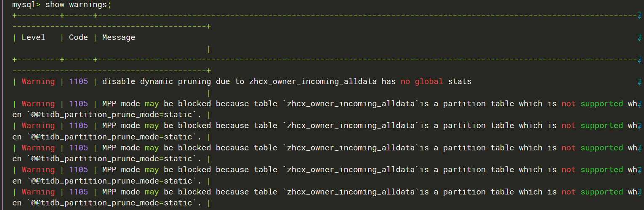The height and width of the screenshot is (210, 644).
Task: Click the "disable dynamic pruning" message text
Action: [157, 81]
